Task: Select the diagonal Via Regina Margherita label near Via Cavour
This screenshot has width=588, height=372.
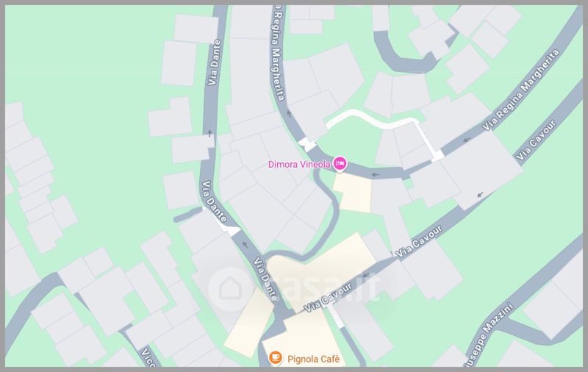Action: 521,90
